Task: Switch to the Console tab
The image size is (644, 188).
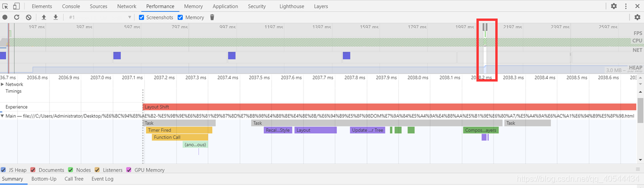Action: (71, 6)
